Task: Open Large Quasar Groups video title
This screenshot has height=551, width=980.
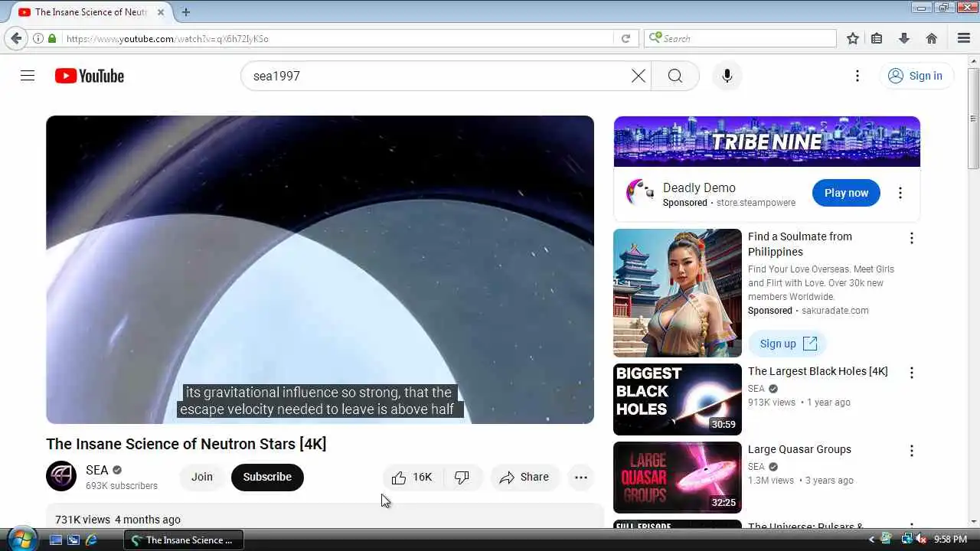Action: click(799, 449)
